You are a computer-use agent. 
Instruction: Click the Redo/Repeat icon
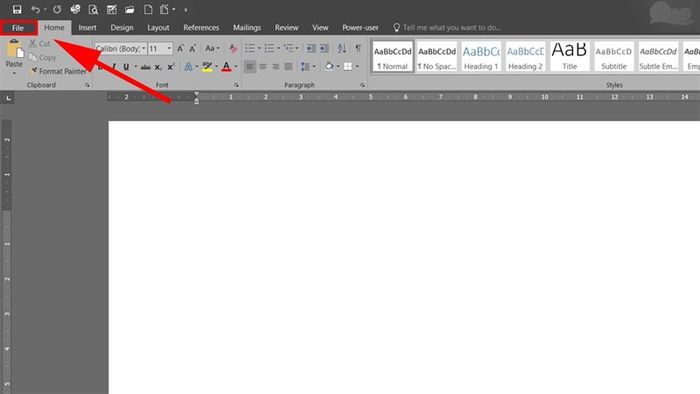click(x=57, y=9)
